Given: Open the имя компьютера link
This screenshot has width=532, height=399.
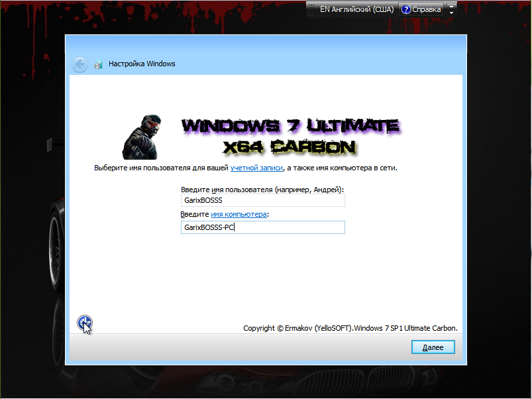Looking at the screenshot, I should click(x=239, y=215).
